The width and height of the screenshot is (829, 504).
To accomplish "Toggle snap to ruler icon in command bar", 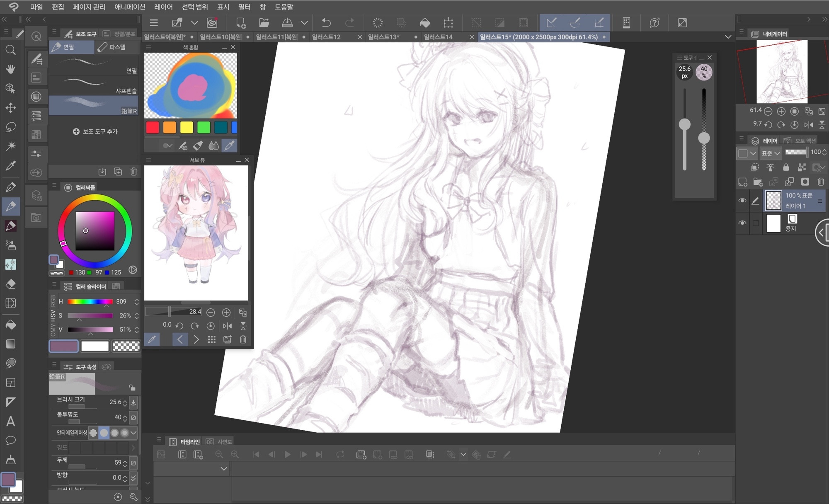I will pyautogui.click(x=551, y=23).
